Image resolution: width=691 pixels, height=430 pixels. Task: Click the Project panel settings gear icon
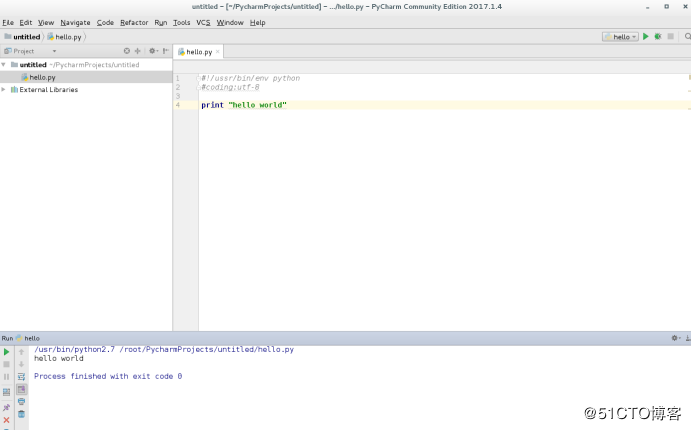152,51
